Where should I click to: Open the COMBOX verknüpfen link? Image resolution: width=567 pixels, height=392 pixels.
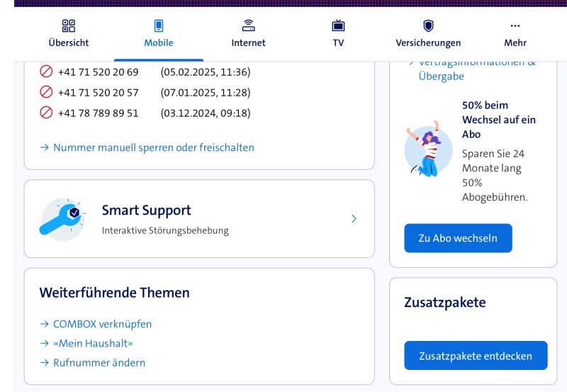102,324
